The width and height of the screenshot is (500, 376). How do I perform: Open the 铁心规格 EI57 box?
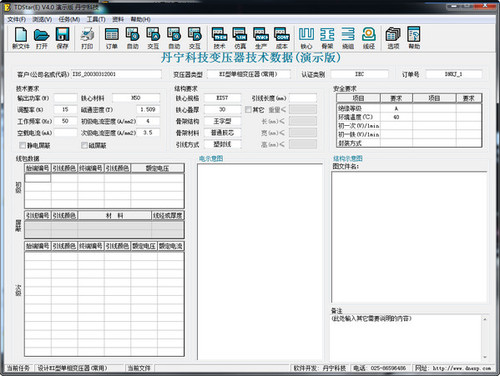[222, 98]
